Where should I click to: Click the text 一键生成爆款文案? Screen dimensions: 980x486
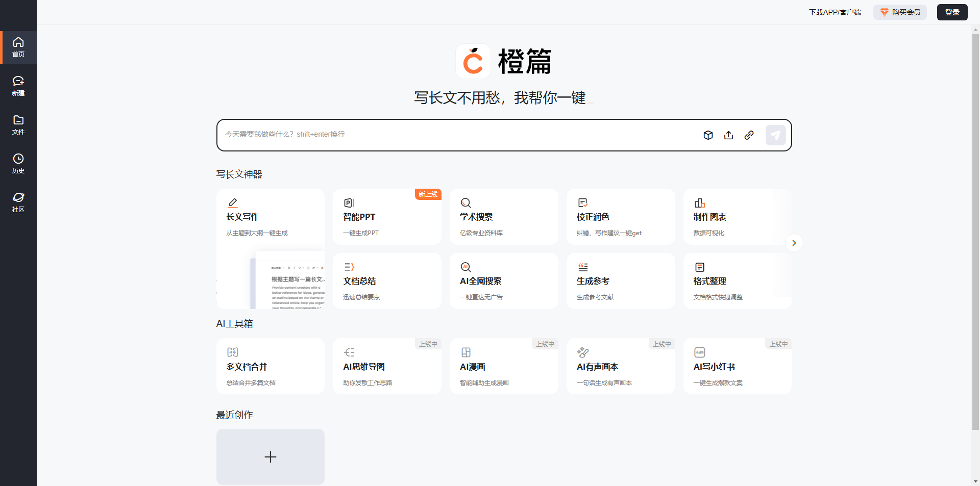click(x=718, y=383)
